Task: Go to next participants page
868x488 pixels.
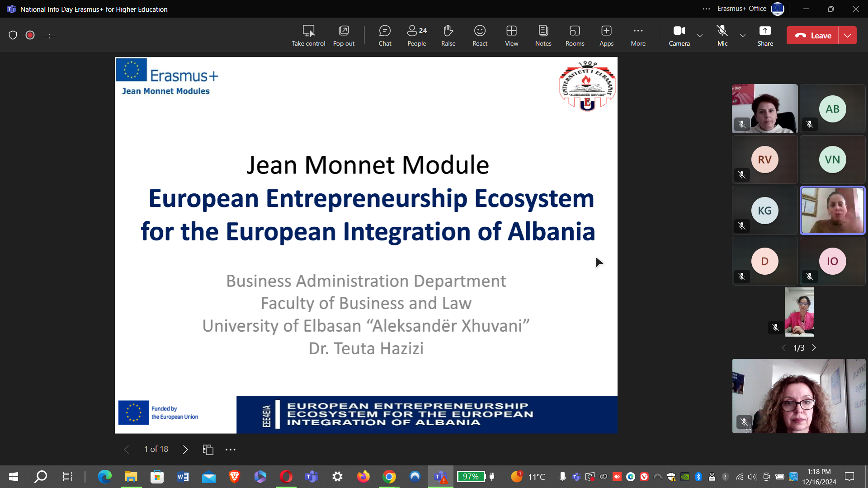Action: coord(814,348)
